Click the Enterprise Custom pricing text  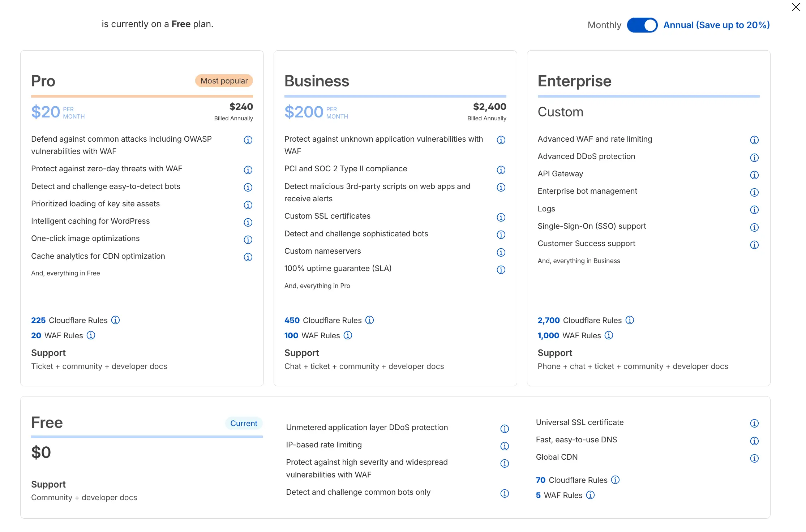coord(560,112)
